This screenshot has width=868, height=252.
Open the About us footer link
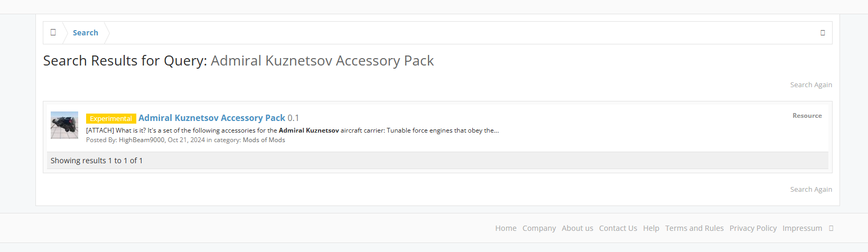[x=577, y=228]
